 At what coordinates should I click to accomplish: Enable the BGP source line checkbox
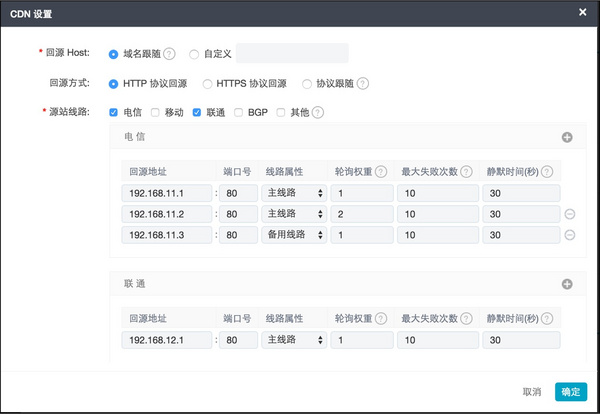[238, 112]
